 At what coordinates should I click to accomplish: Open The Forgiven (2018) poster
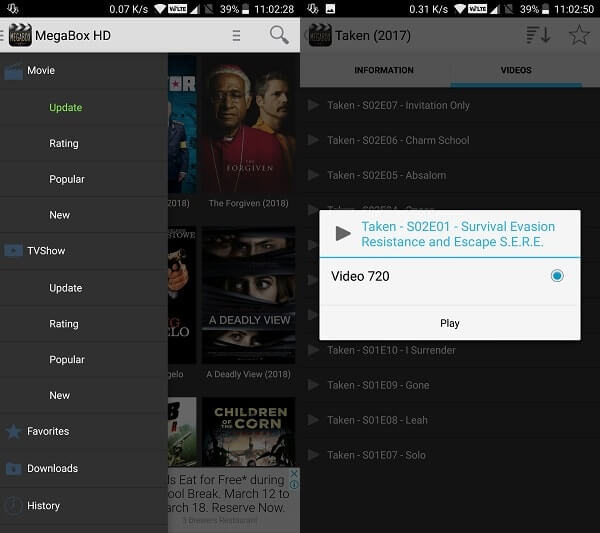[x=249, y=126]
